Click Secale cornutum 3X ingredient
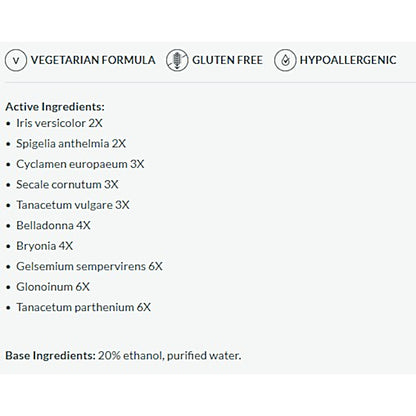The image size is (416, 416). click(67, 184)
